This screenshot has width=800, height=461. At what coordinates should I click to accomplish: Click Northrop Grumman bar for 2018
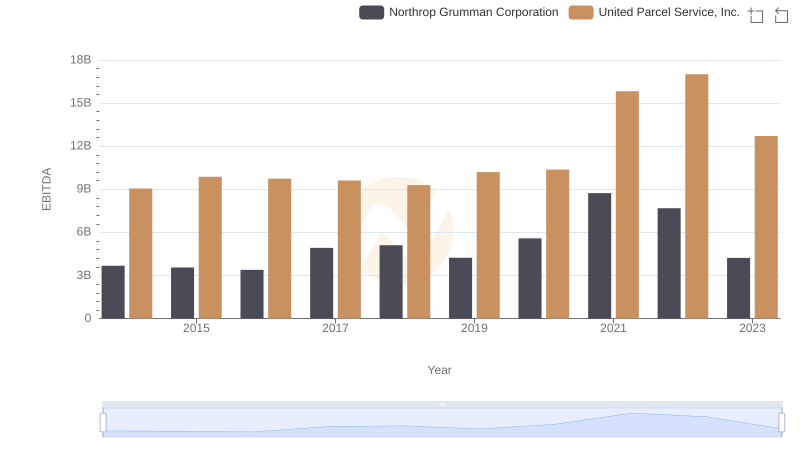391,282
